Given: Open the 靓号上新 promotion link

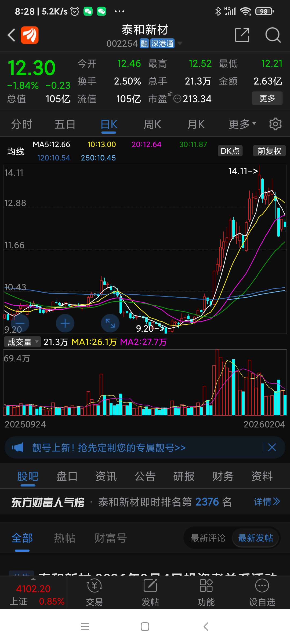Looking at the screenshot, I should [x=109, y=448].
